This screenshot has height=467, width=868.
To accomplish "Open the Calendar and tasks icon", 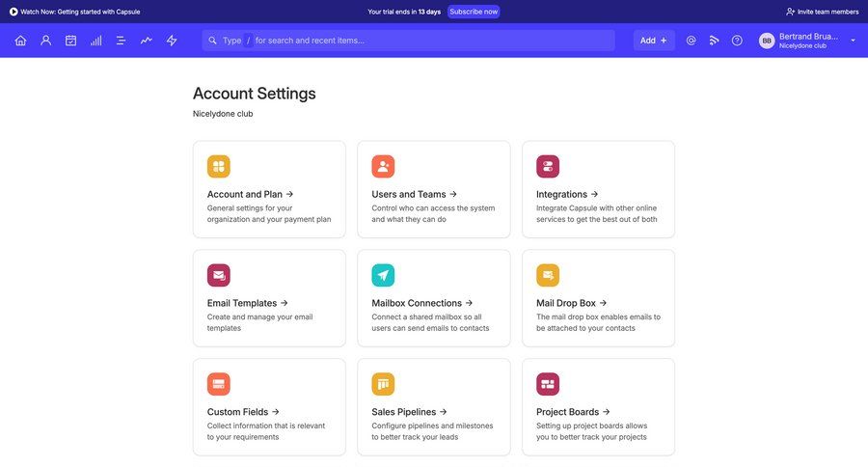I will pyautogui.click(x=70, y=41).
